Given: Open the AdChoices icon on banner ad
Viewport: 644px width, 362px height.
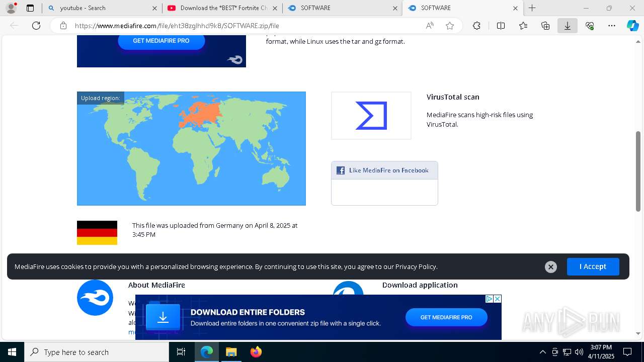Looking at the screenshot, I should tap(489, 299).
